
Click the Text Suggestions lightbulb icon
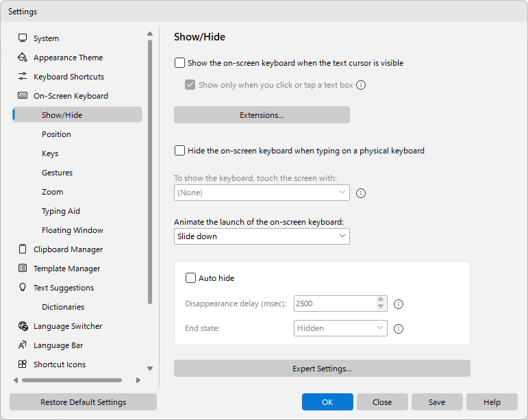[x=23, y=287]
